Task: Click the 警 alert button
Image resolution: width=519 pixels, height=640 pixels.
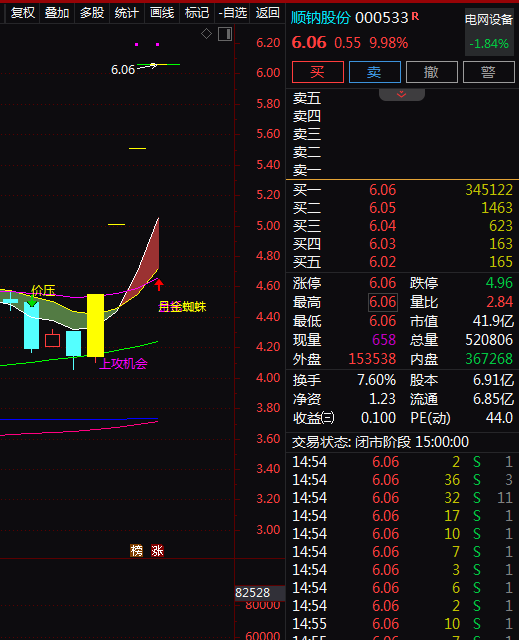Action: point(489,72)
